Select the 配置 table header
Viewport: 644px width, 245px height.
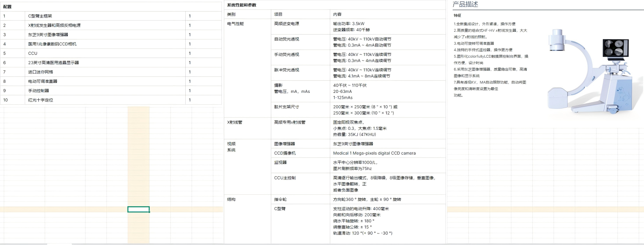coord(7,7)
